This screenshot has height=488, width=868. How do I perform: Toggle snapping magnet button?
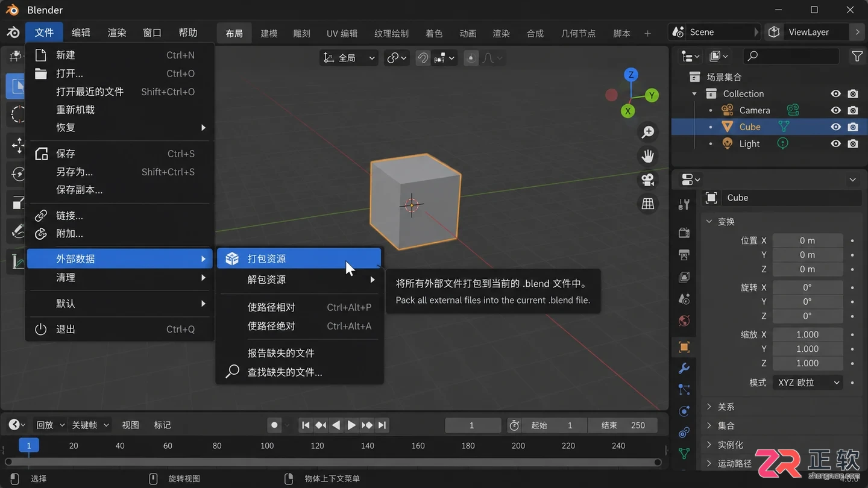click(423, 58)
